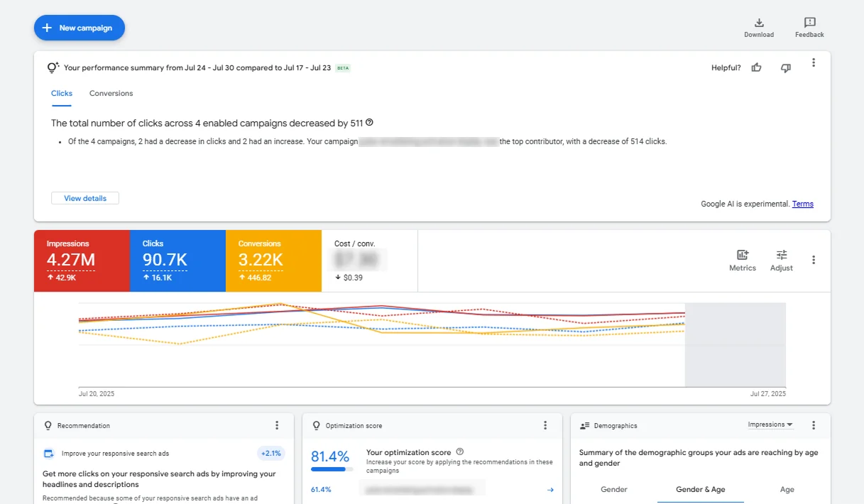Screen dimensions: 864x504
Task: Open the Impressions dropdown in Demographics
Action: [x=770, y=424]
